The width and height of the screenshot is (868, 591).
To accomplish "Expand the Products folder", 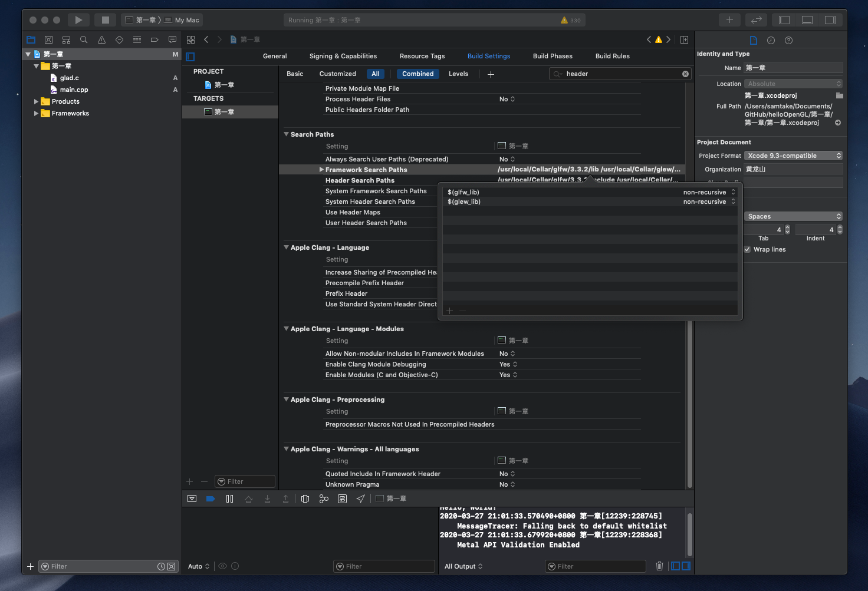I will (x=36, y=101).
